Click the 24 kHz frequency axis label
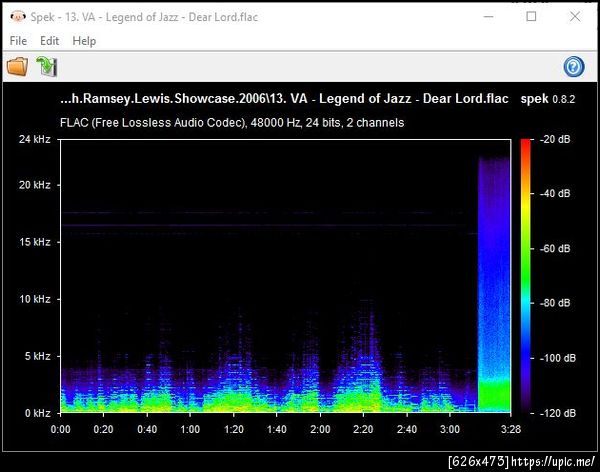Screen dimensions: 600x472 click(35, 139)
